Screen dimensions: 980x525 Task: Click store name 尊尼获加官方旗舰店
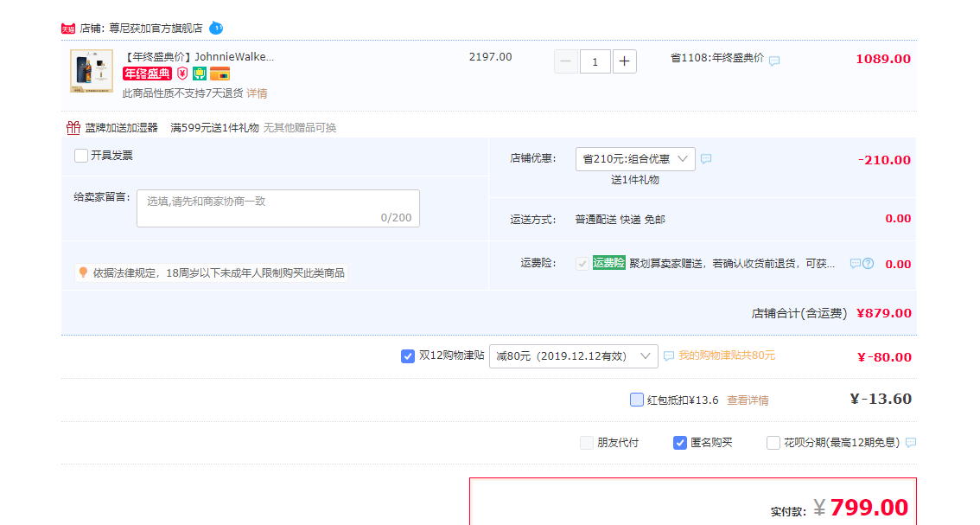coord(156,29)
